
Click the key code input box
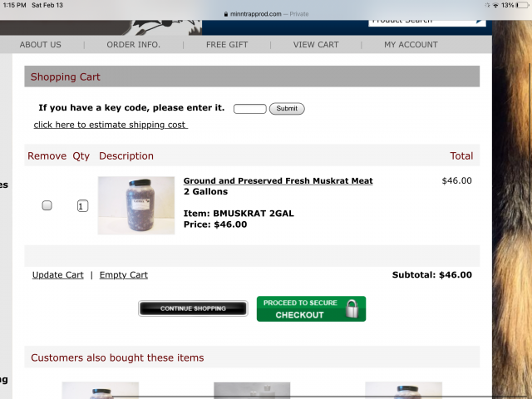coord(249,109)
